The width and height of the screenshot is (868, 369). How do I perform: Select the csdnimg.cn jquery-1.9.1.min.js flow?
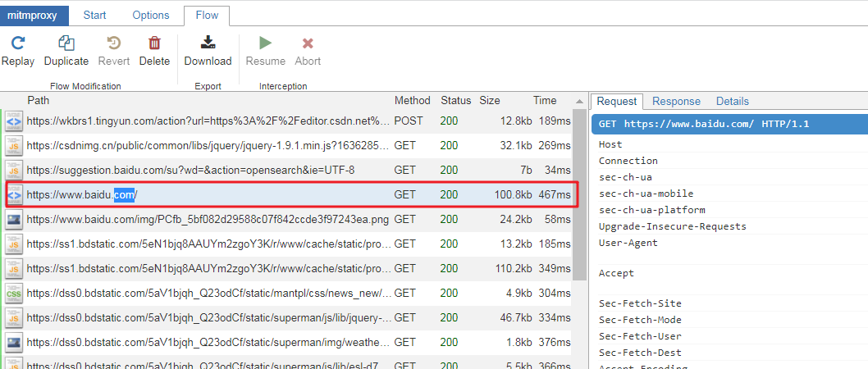288,145
